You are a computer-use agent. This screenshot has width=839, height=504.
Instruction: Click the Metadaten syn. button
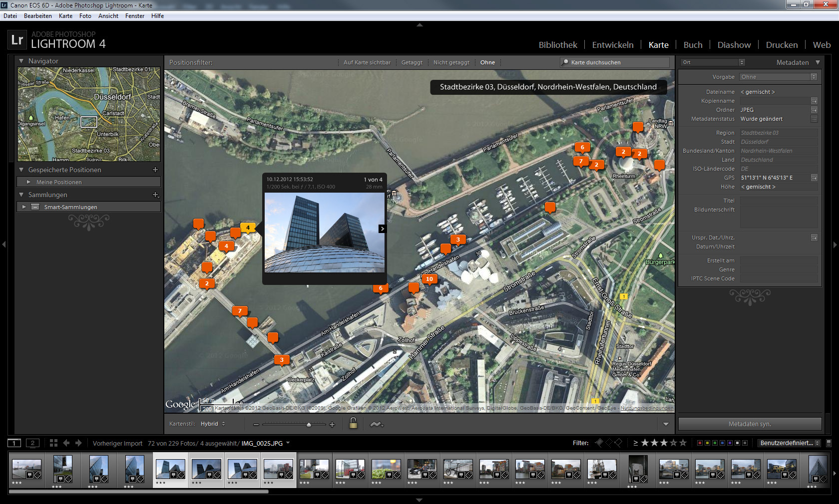749,424
